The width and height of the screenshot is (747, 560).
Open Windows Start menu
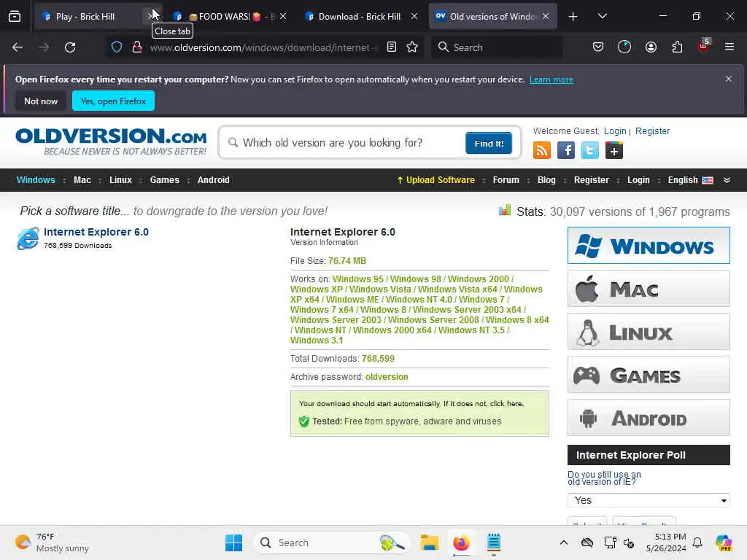233,542
